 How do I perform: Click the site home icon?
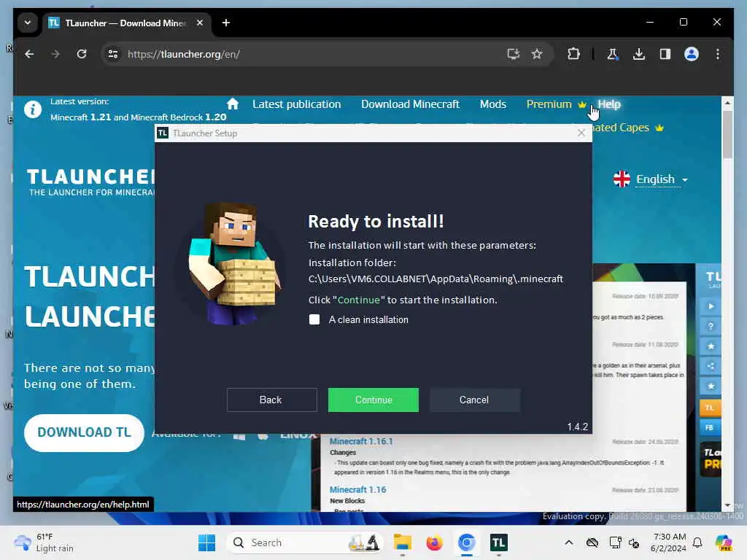233,104
